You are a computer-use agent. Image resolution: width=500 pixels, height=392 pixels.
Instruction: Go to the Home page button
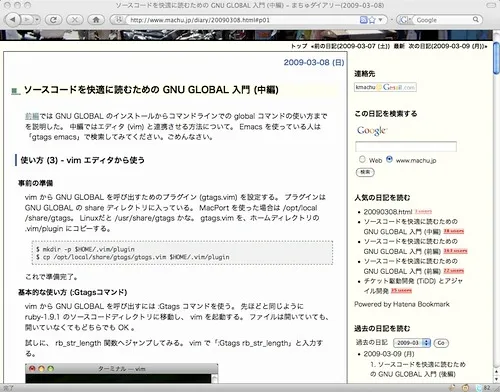[x=96, y=20]
